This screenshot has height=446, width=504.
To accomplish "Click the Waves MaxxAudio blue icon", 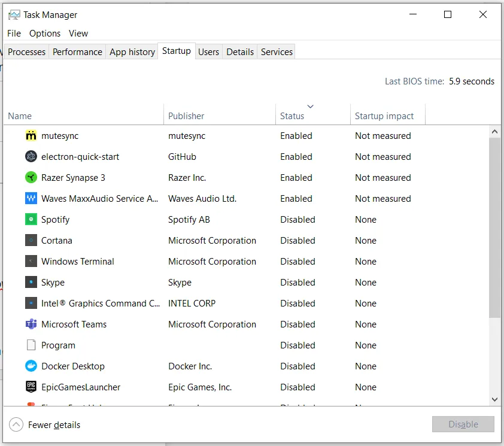I will [x=31, y=198].
